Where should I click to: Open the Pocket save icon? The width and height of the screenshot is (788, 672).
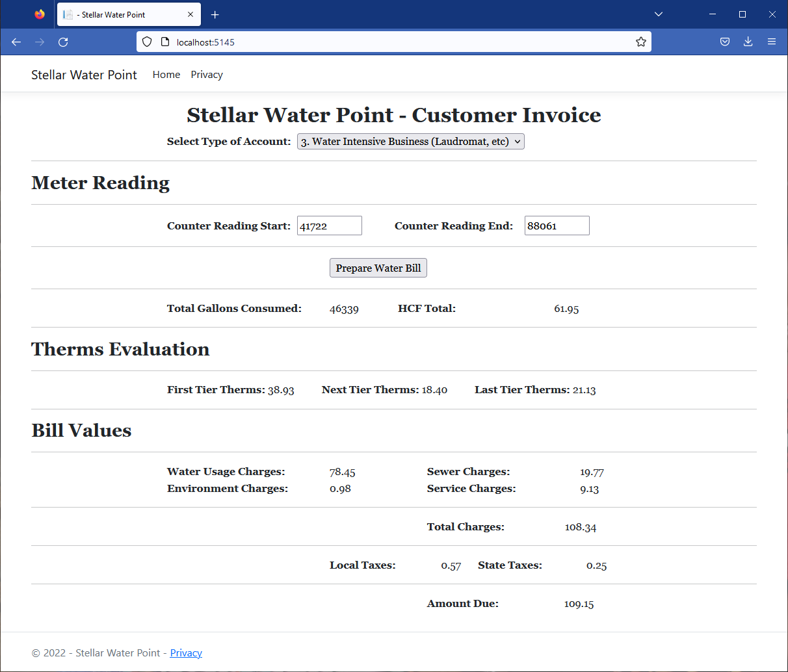click(x=725, y=42)
